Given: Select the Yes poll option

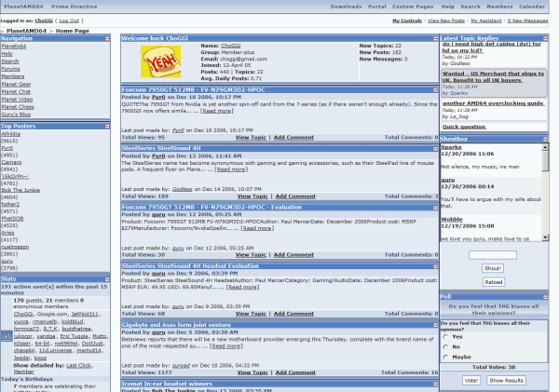Looking at the screenshot, I should click(x=445, y=337).
